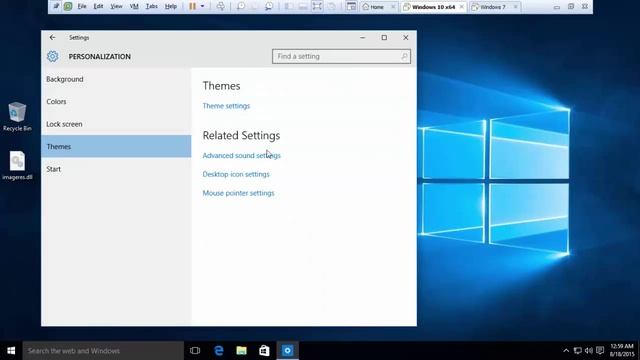
Task: Open Task View on the taskbar
Action: [195, 351]
